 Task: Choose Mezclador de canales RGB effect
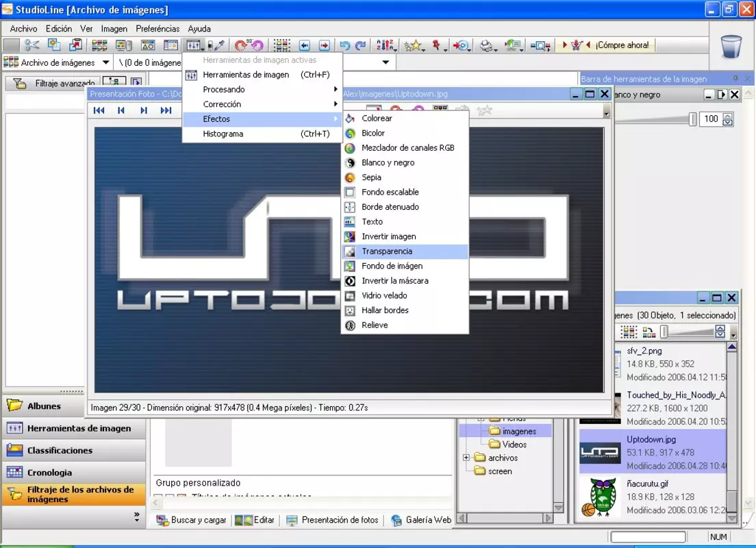(405, 147)
